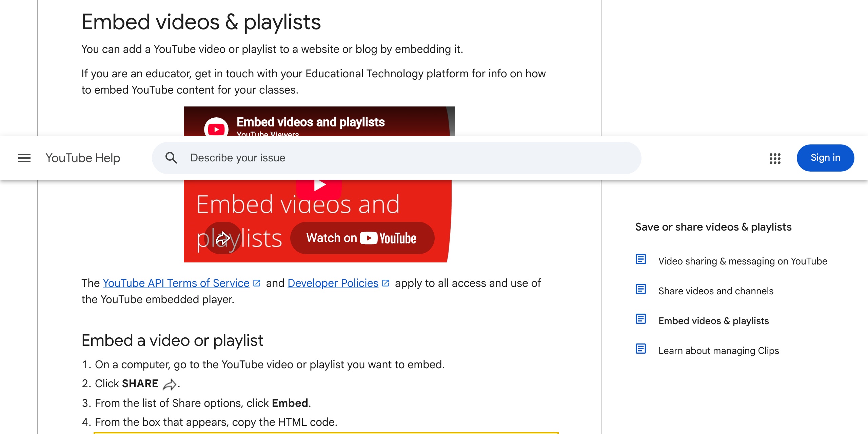Open the Google apps grid
868x434 pixels.
coord(775,158)
